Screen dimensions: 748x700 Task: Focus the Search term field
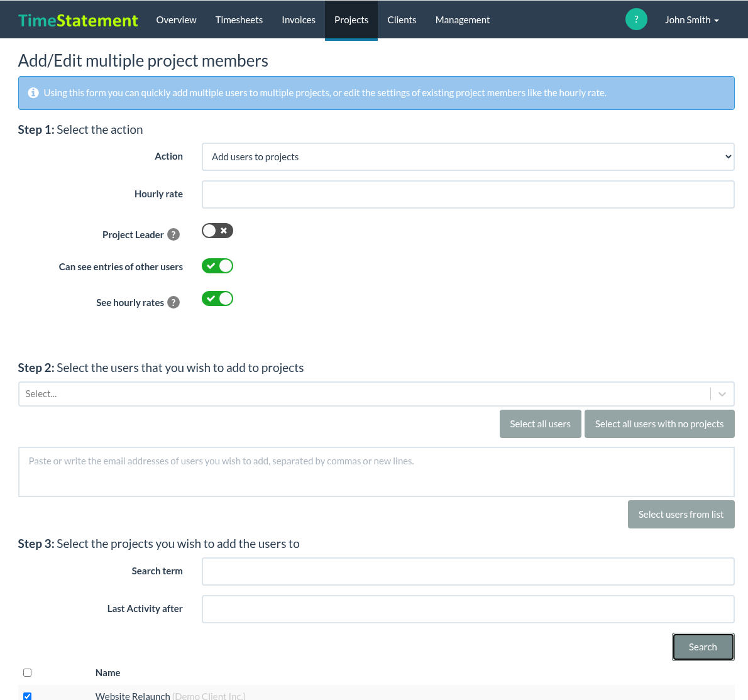[468, 571]
